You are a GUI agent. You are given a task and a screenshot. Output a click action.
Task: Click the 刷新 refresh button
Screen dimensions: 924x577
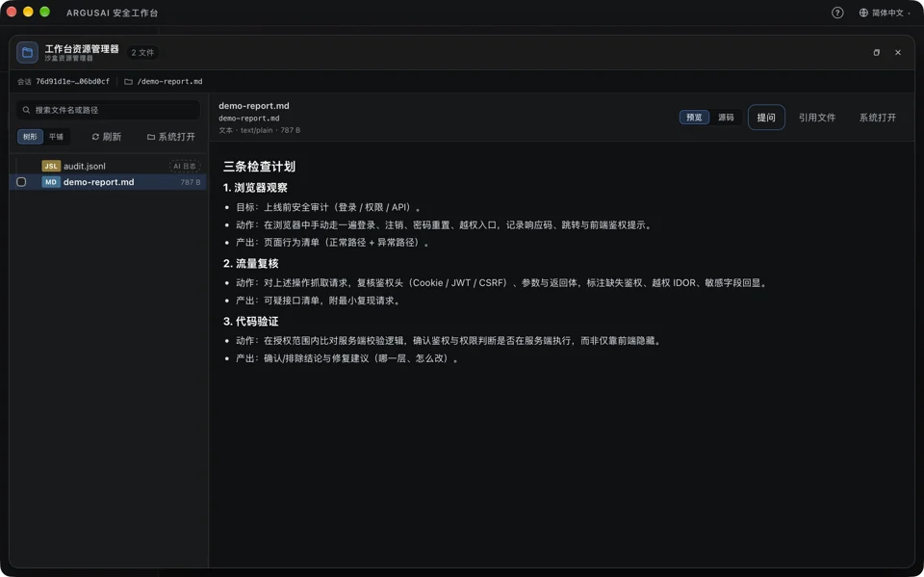point(107,137)
